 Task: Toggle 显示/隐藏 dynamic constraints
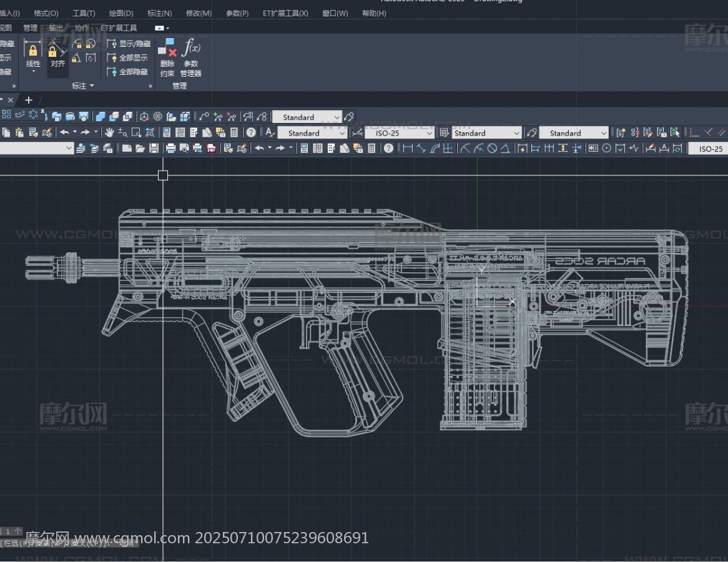point(129,44)
